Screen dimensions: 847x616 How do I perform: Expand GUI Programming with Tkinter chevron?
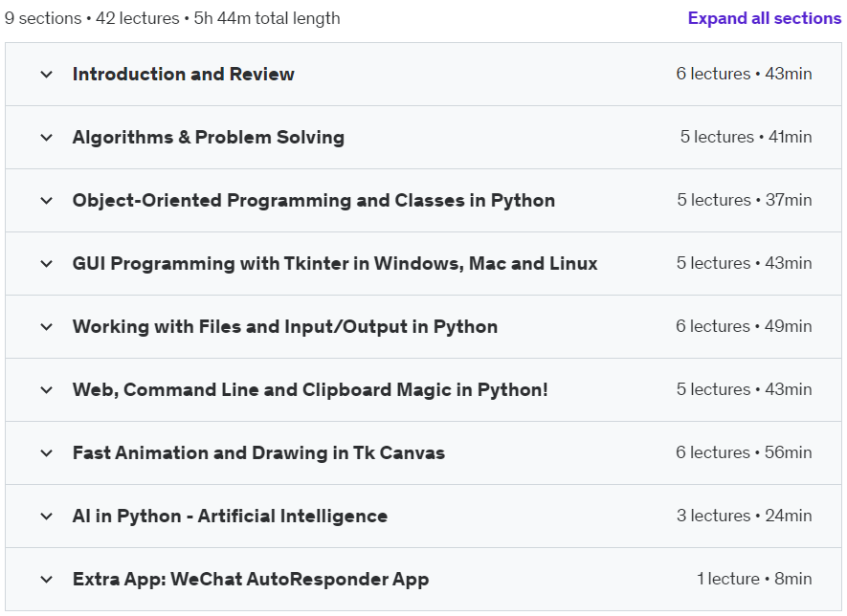tap(47, 264)
